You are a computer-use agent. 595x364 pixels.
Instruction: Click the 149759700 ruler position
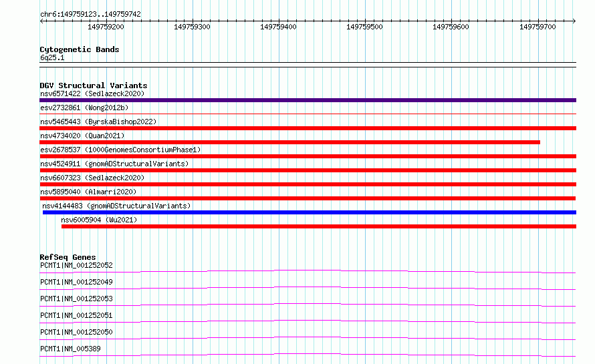point(538,27)
